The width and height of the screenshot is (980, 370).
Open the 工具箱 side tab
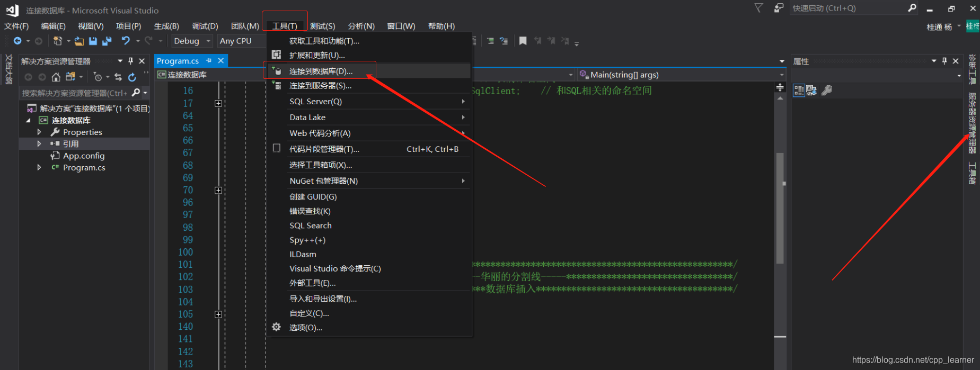point(972,173)
